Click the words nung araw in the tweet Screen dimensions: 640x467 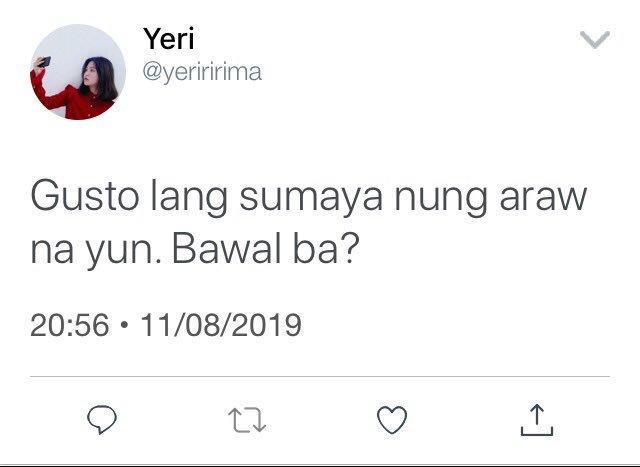[x=491, y=199]
